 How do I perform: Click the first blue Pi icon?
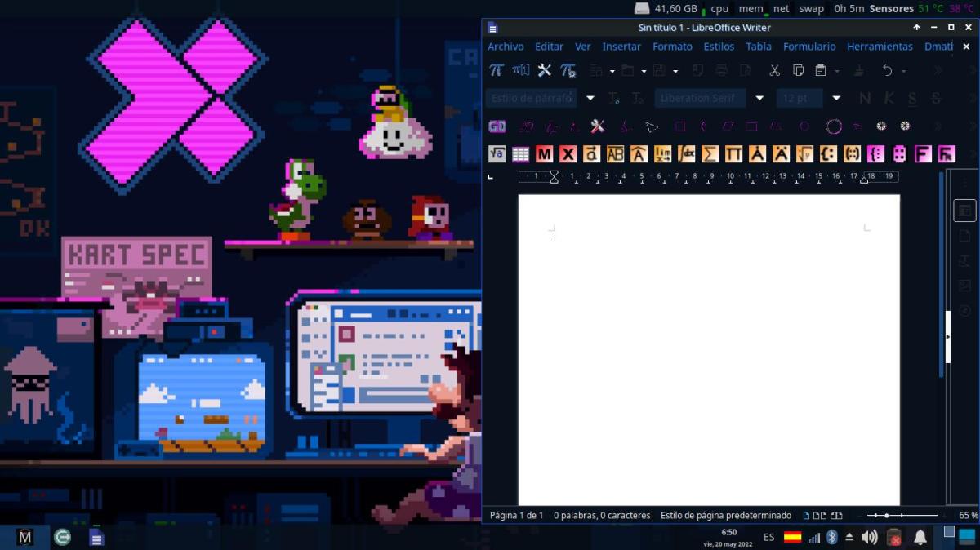(x=496, y=71)
